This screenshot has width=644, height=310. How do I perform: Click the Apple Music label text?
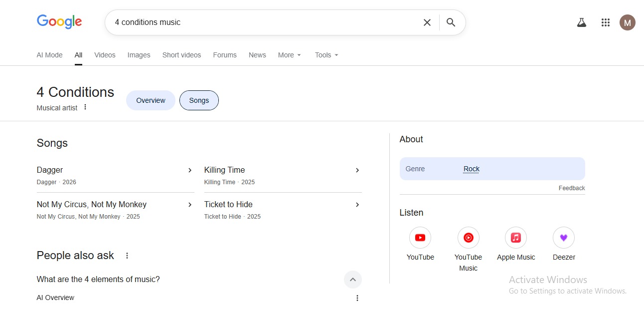[x=516, y=257]
